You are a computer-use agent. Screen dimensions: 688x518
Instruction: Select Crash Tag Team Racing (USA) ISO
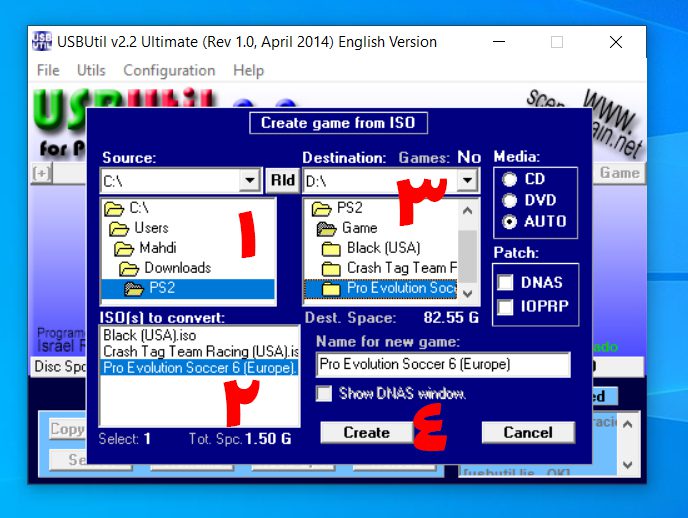click(x=200, y=352)
